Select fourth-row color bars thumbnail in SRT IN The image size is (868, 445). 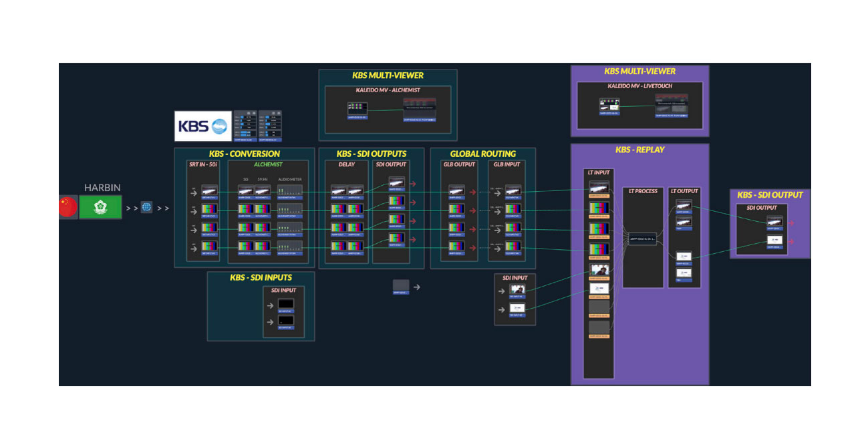click(x=210, y=246)
